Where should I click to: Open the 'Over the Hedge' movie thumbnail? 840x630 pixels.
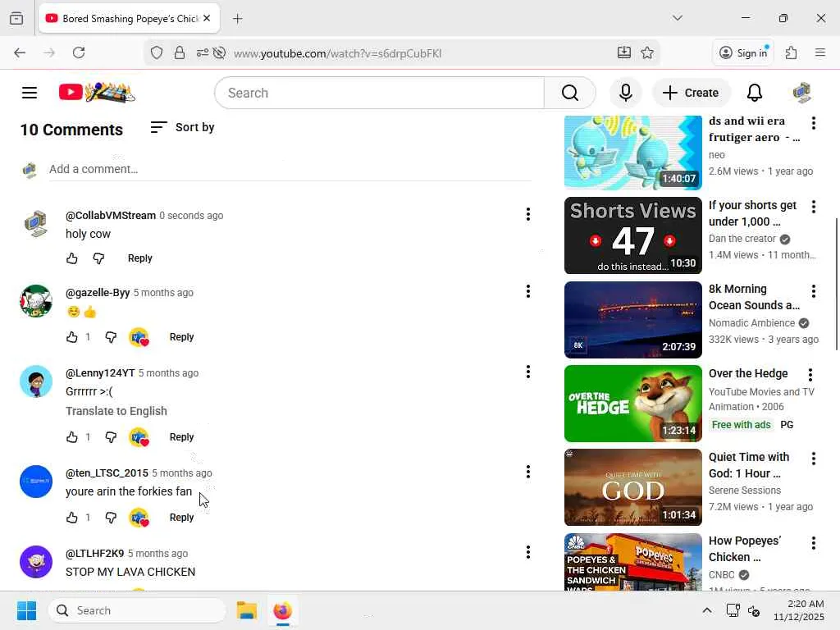632,404
